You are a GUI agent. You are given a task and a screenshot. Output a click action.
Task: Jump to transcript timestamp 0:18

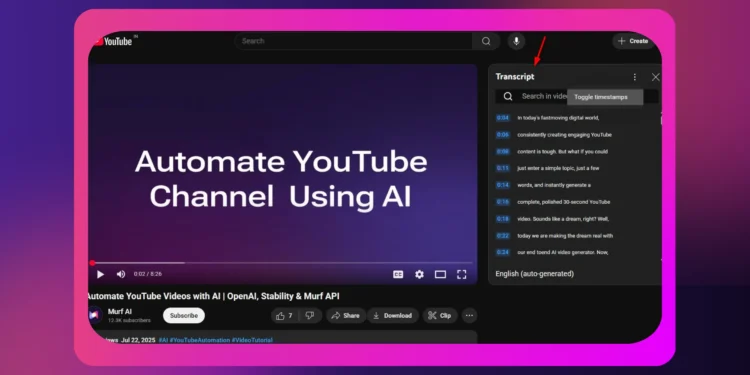(x=503, y=219)
